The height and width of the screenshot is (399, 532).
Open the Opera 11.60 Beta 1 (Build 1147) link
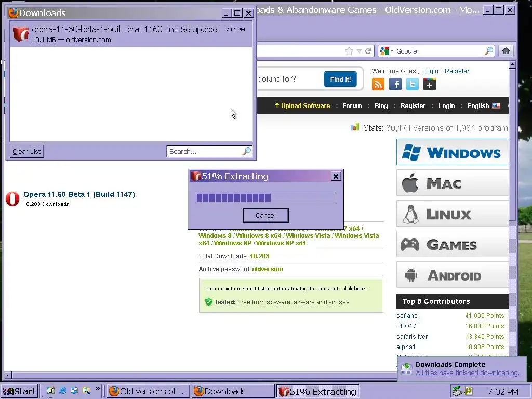coord(79,194)
